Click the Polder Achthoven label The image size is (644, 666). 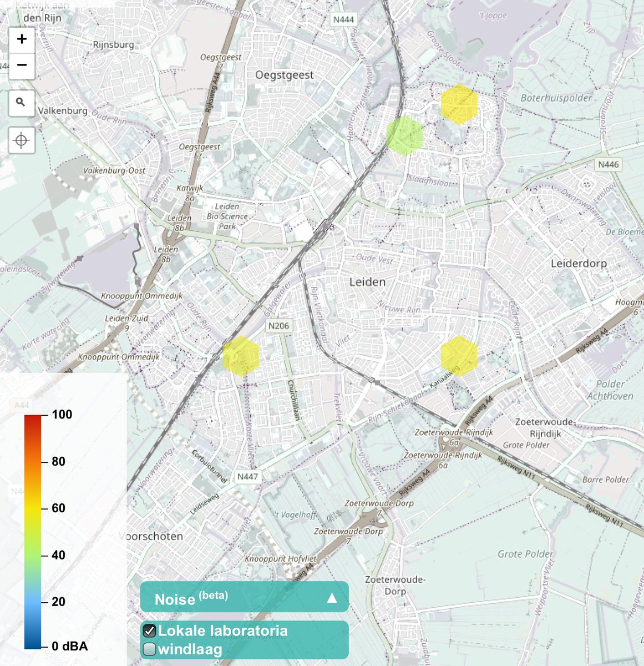(610, 390)
